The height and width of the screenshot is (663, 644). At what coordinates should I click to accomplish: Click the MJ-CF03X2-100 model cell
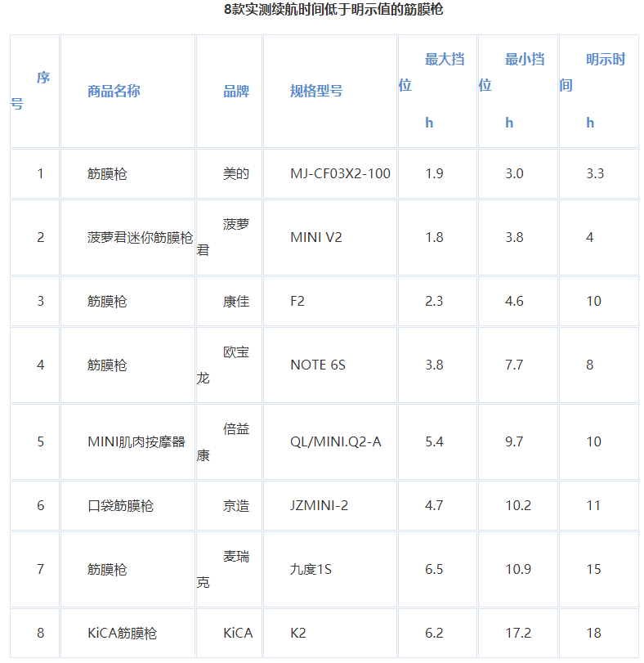[x=340, y=173]
